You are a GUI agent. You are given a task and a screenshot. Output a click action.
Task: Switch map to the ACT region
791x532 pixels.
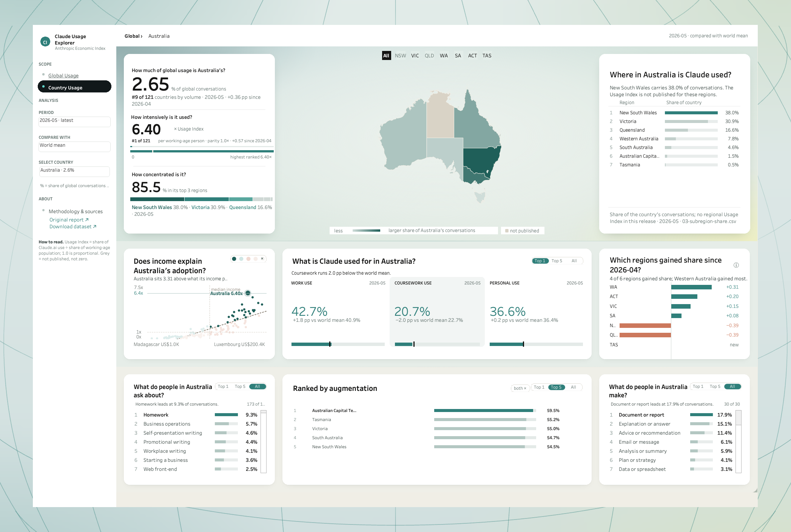click(x=472, y=55)
